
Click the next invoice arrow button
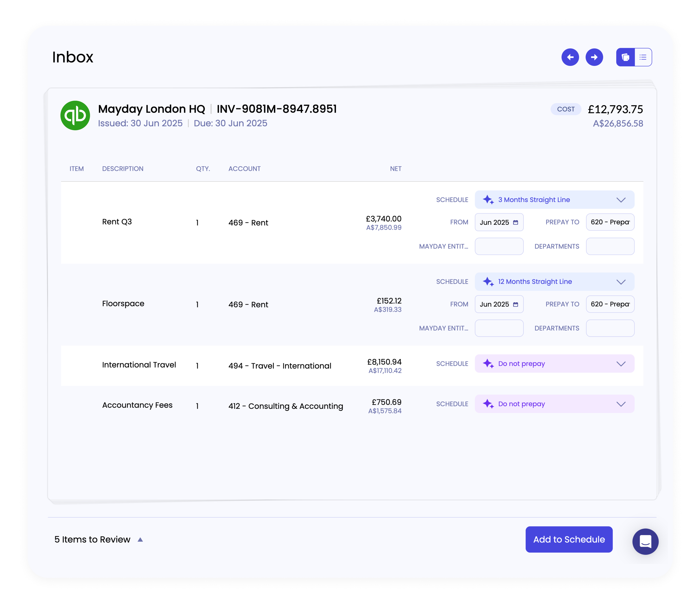coord(594,57)
